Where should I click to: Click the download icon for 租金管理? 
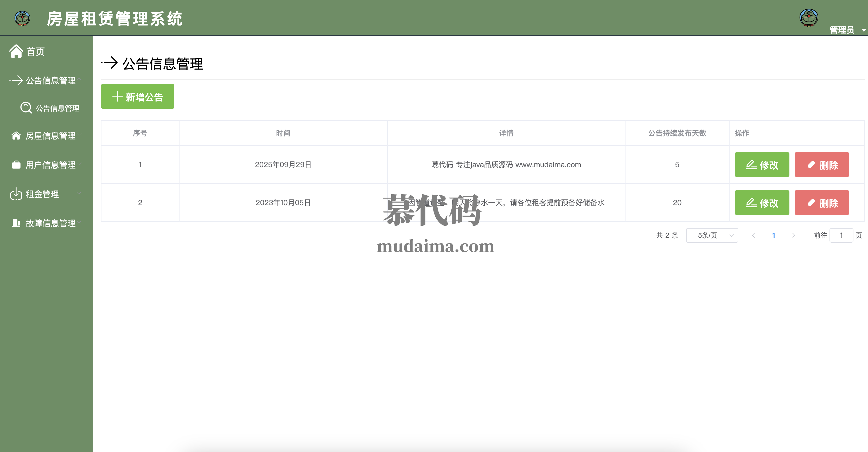click(x=16, y=194)
